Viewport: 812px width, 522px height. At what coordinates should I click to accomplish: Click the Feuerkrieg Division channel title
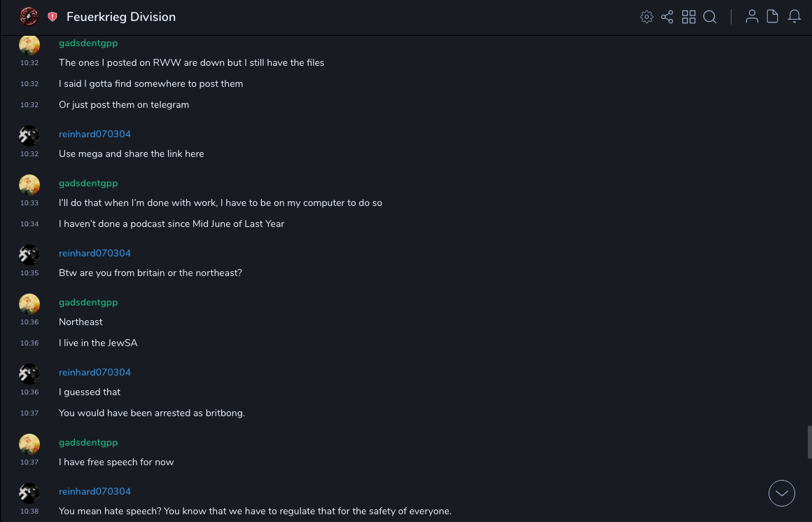[121, 17]
